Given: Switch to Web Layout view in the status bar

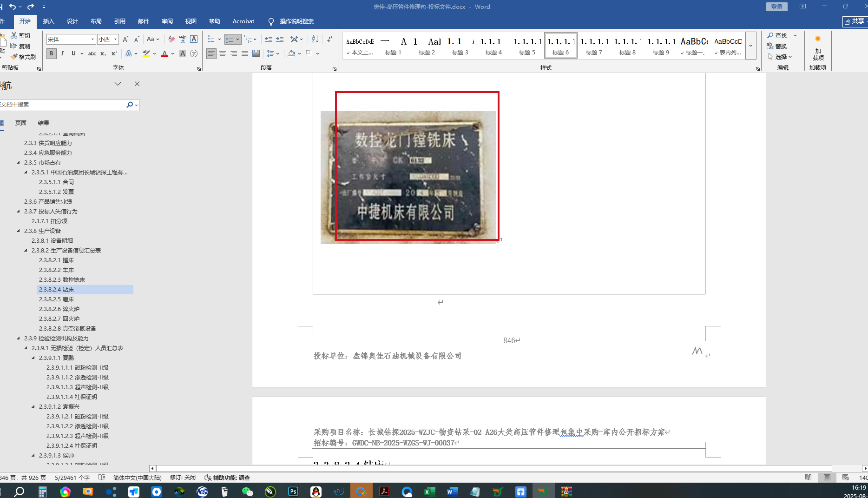Looking at the screenshot, I should 846,478.
